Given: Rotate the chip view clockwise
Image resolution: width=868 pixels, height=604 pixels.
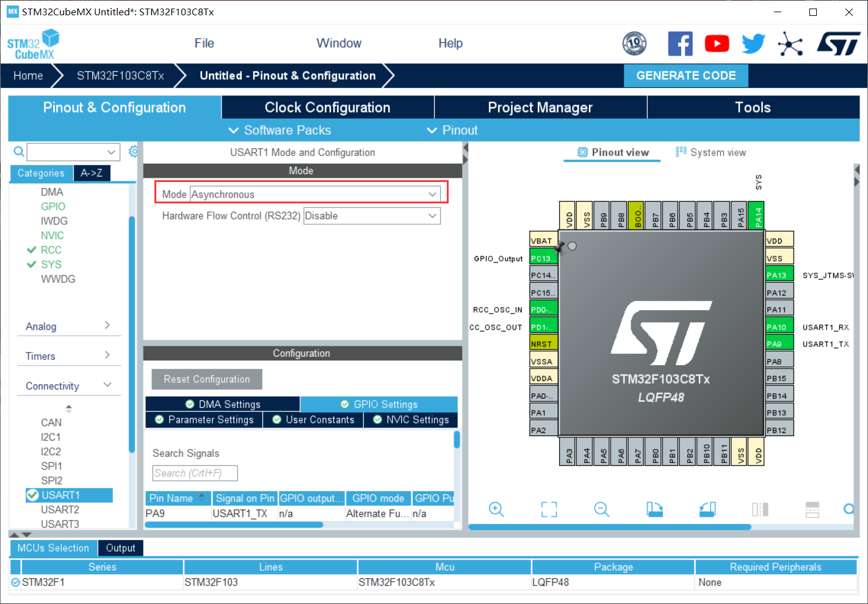Looking at the screenshot, I should [654, 509].
